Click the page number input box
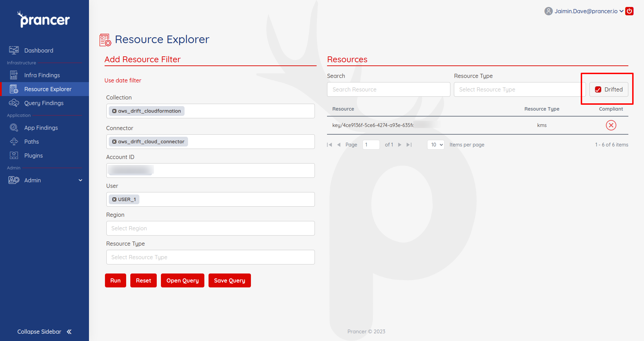The height and width of the screenshot is (341, 644). tap(371, 145)
